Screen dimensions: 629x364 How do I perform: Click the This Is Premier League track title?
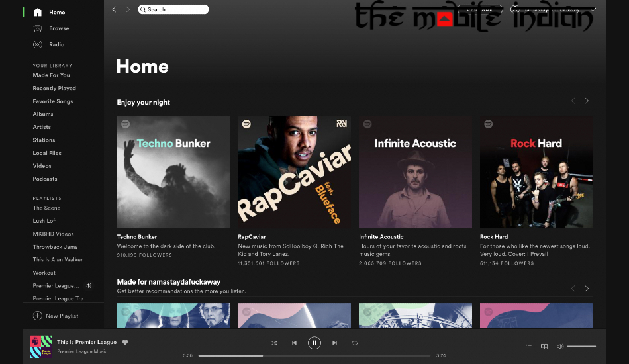click(87, 342)
